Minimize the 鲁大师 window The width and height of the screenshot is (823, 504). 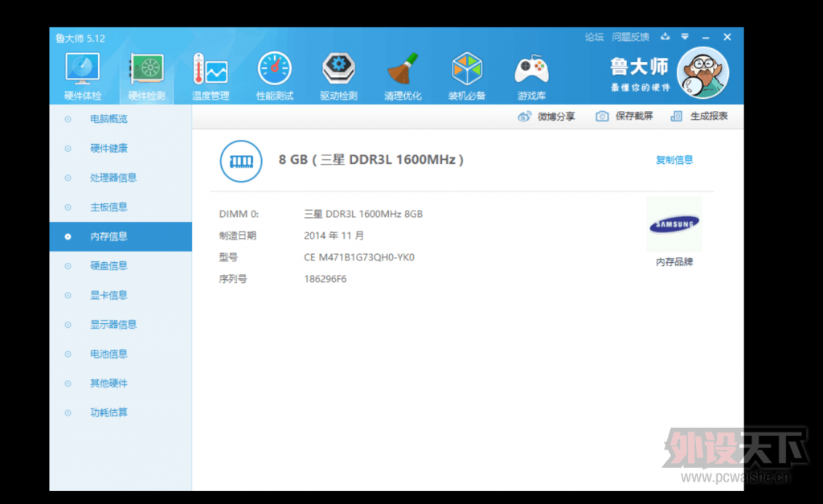(x=706, y=37)
